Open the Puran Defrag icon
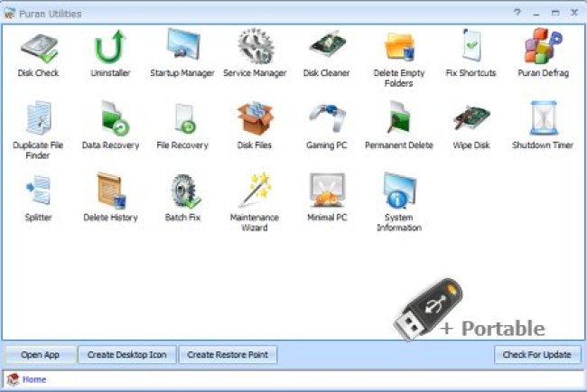The height and width of the screenshot is (392, 587). (544, 46)
